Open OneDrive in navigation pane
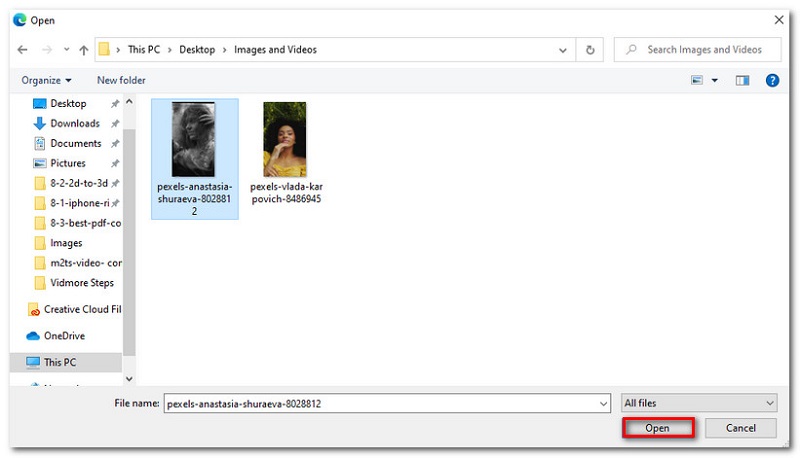Viewport: 800px width, 458px height. point(64,336)
